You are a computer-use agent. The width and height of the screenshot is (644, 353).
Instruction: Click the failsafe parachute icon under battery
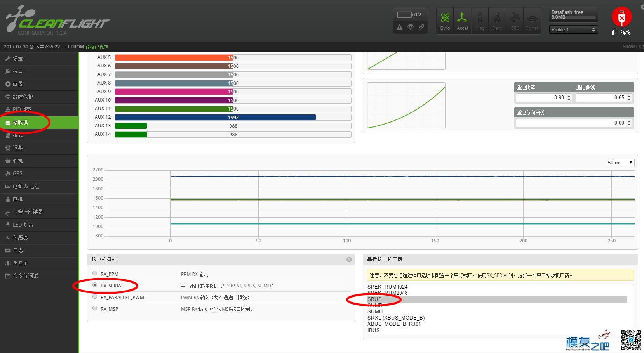(411, 27)
